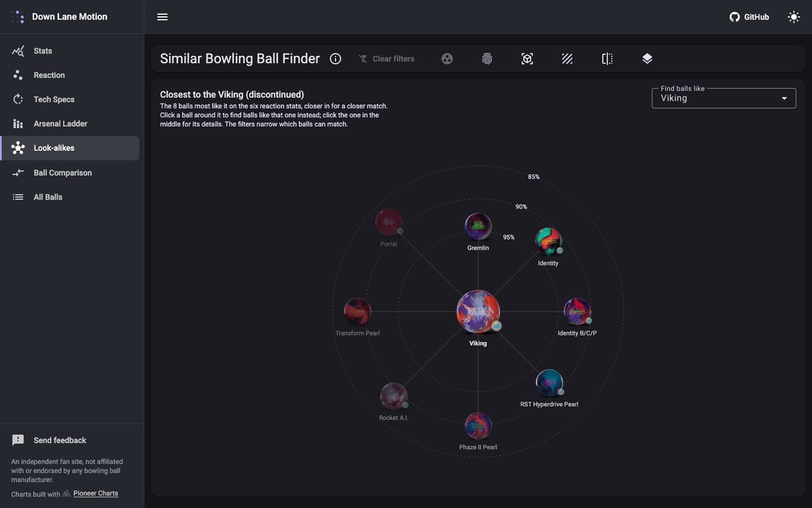Click the Stats chart icon in sidebar
This screenshot has width=812, height=508.
tap(18, 51)
